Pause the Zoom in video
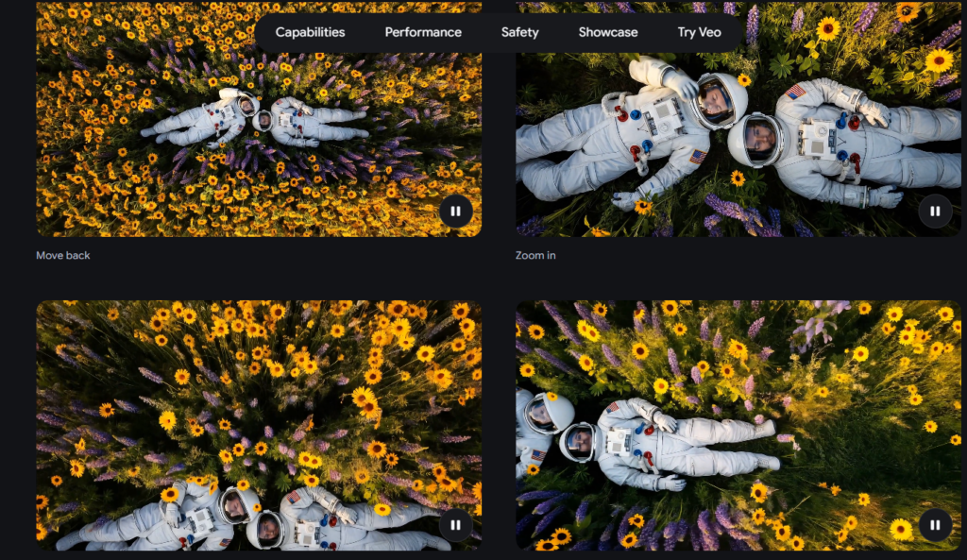967x560 pixels. (935, 211)
